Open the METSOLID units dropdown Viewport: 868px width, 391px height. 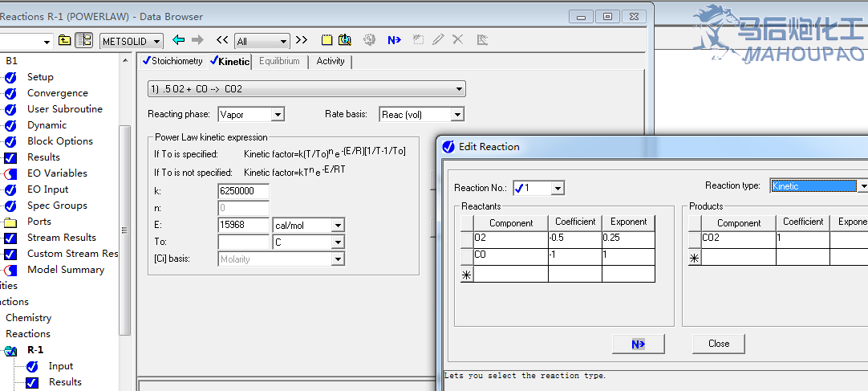(156, 41)
